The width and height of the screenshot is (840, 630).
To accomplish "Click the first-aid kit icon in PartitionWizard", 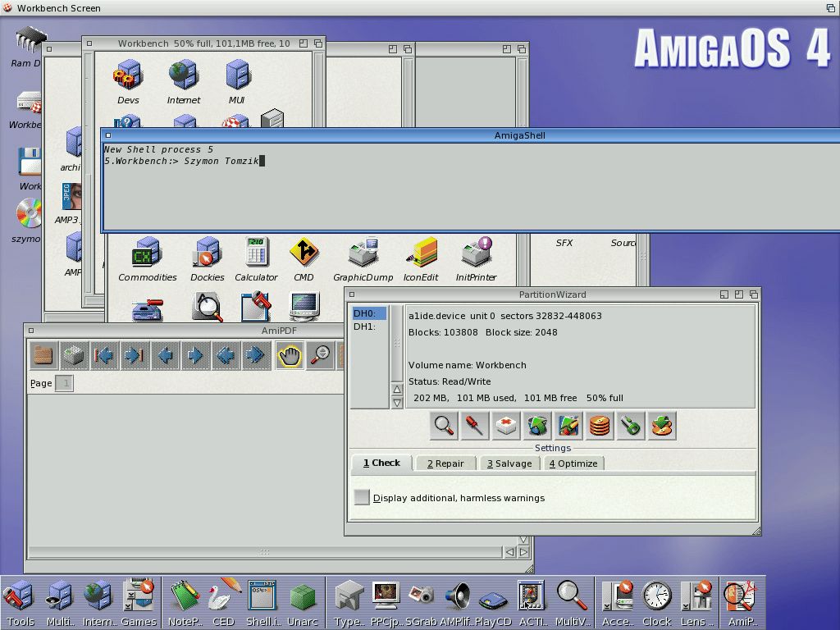I will [505, 426].
